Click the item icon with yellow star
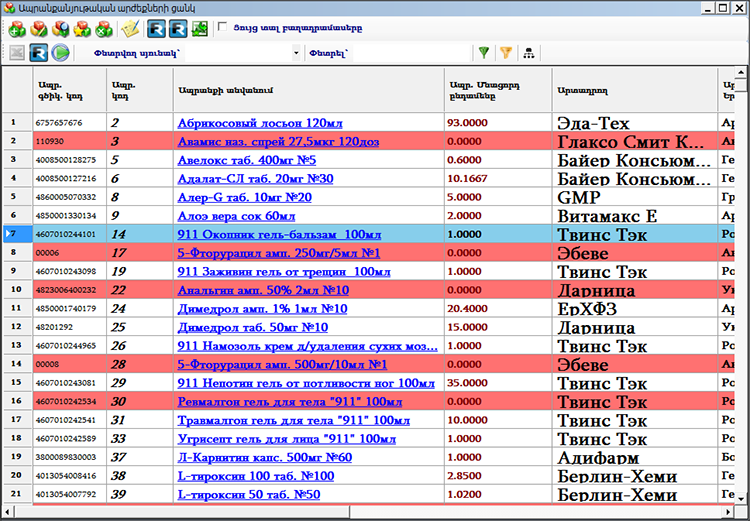750x521 pixels. point(82,29)
